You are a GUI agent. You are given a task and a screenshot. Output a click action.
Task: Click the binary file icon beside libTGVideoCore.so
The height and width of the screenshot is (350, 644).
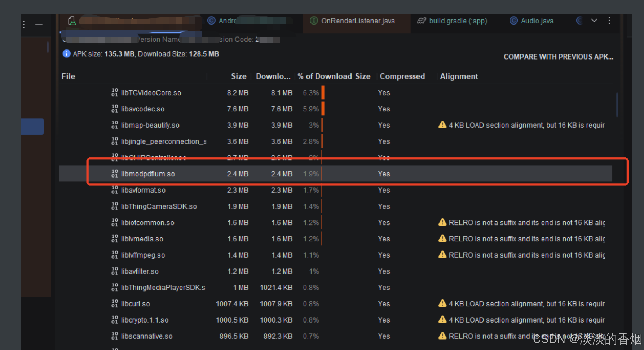pyautogui.click(x=115, y=93)
